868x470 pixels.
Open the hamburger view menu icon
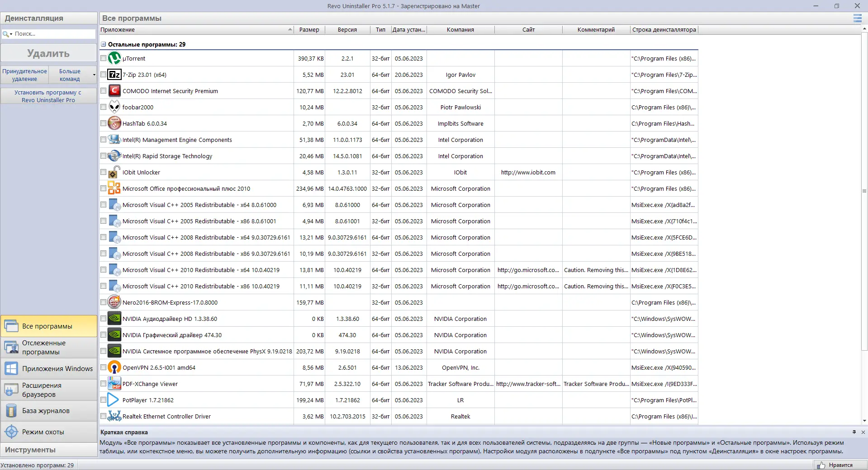(x=857, y=18)
